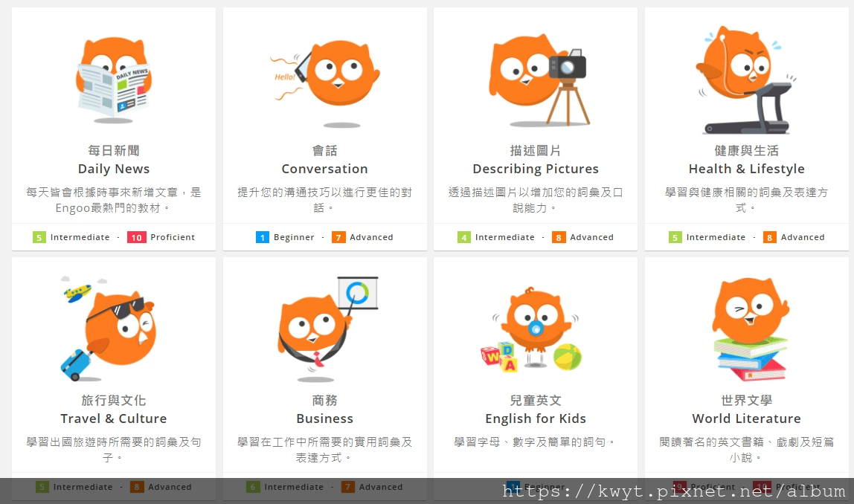Click the Chinese heading 會話

click(x=324, y=150)
